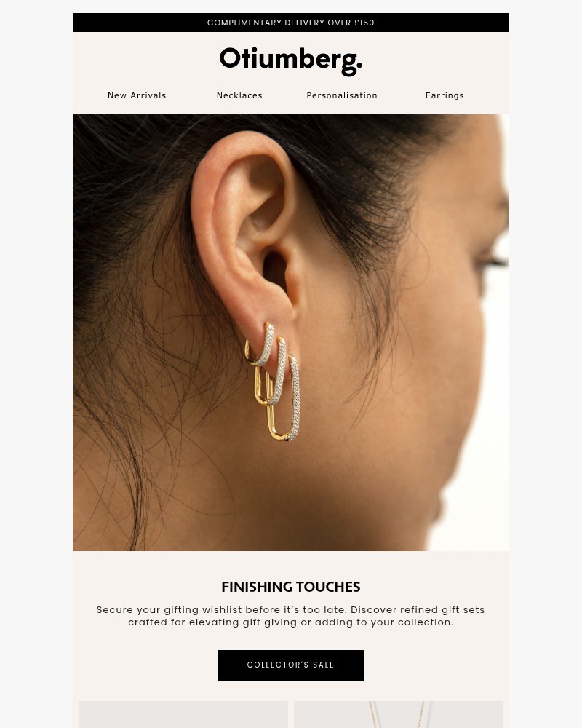Click the middle-sized pavé hoop earring
Screen dimensions: 582x728
270,371
